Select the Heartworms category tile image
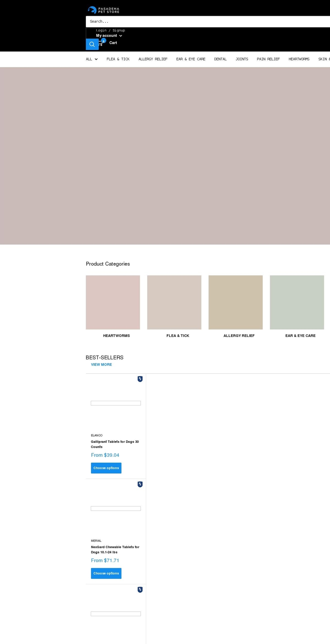The height and width of the screenshot is (644, 330). click(113, 302)
